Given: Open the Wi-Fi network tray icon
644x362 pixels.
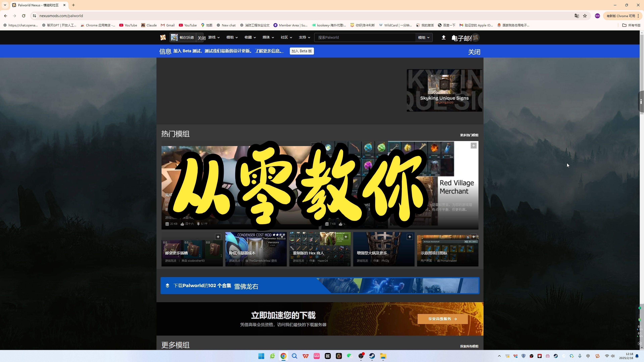Looking at the screenshot, I should tap(607, 356).
